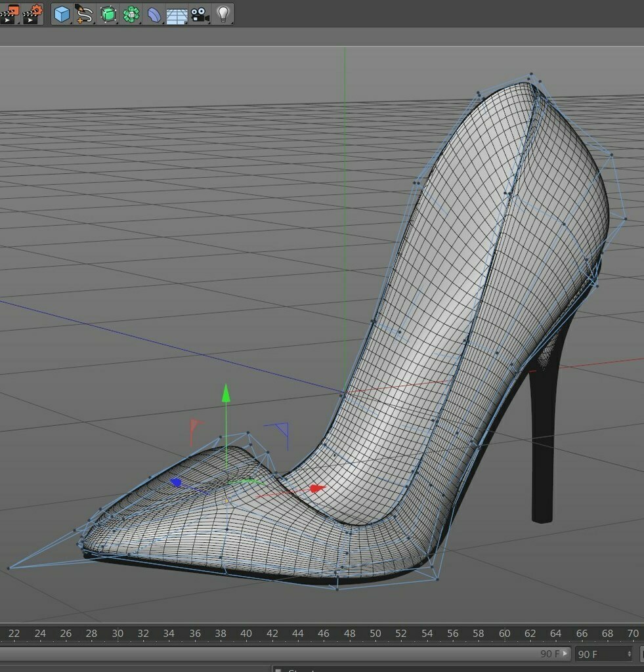Click the arrow button beside the 90 F powerslider
The image size is (644, 672).
pyautogui.click(x=565, y=654)
